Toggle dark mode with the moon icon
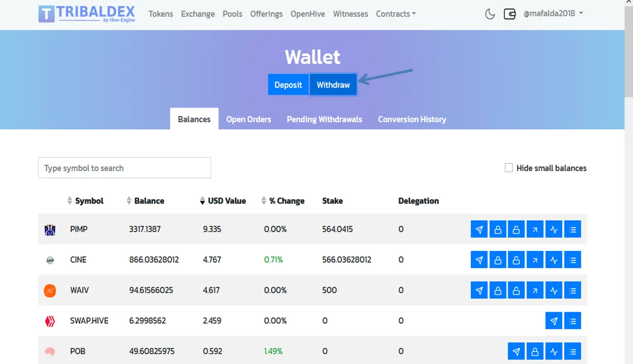 490,14
